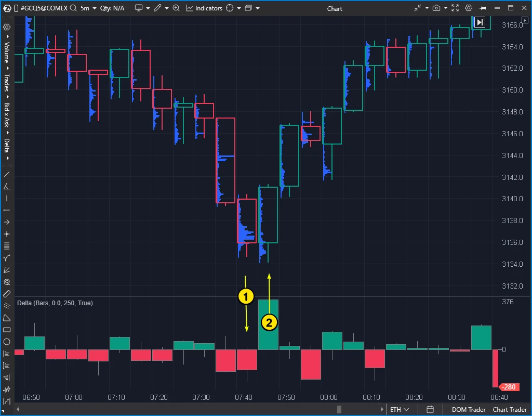Image resolution: width=532 pixels, height=416 pixels.
Task: Select the Ruler measurement tool
Action: [x=7, y=293]
